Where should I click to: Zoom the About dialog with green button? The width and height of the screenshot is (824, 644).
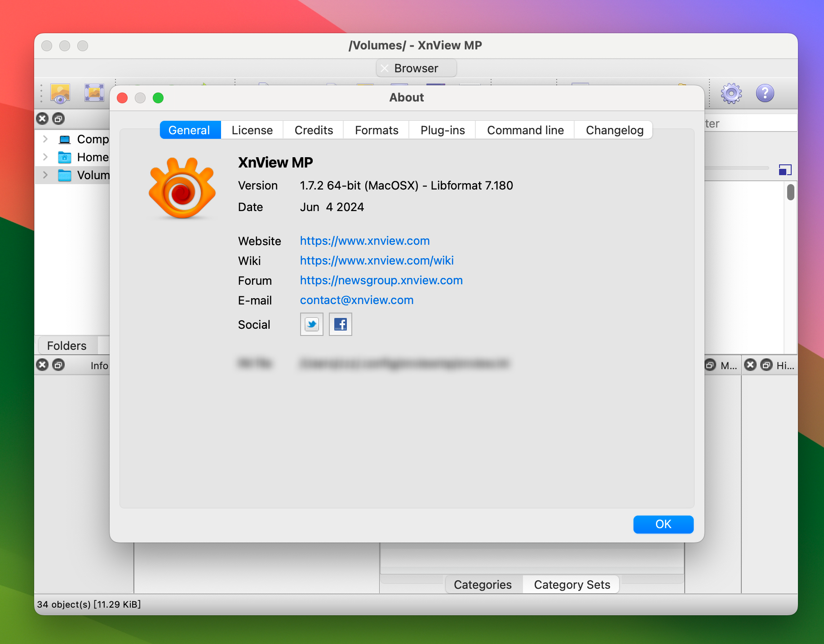point(158,98)
